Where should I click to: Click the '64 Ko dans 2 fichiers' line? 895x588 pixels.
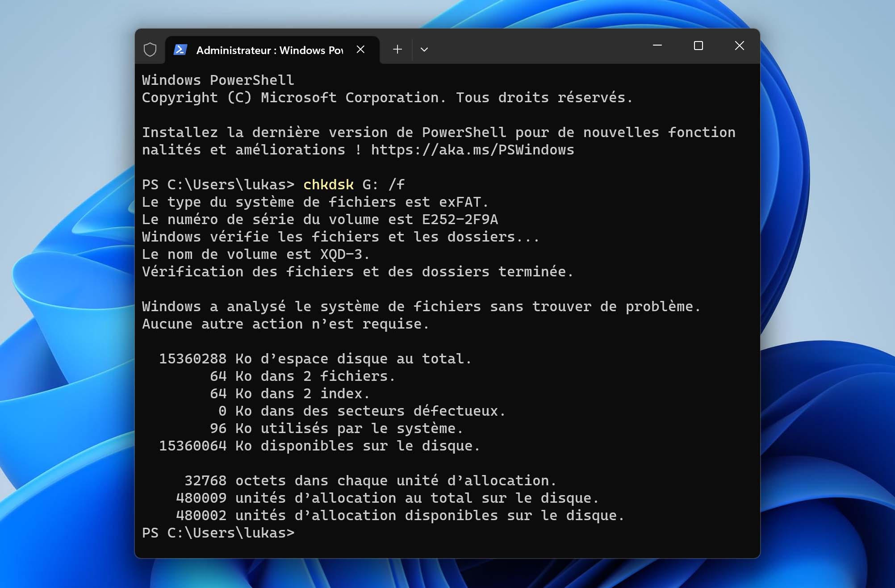point(302,376)
